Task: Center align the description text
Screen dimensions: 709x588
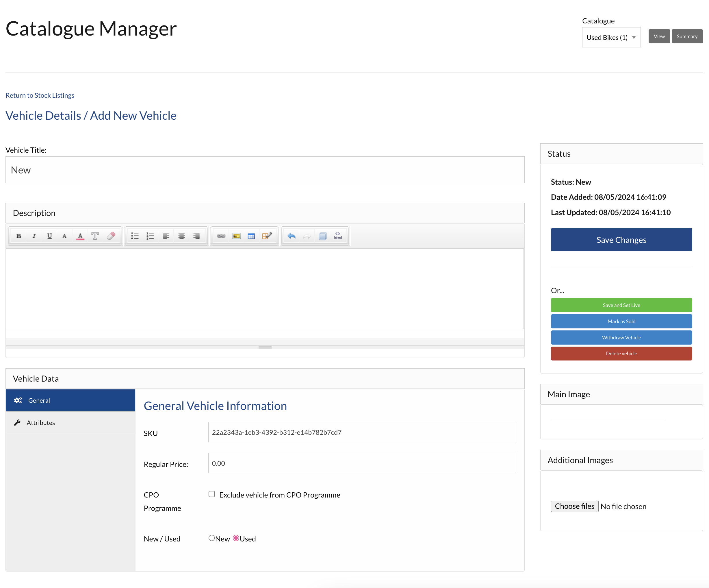Action: point(181,236)
